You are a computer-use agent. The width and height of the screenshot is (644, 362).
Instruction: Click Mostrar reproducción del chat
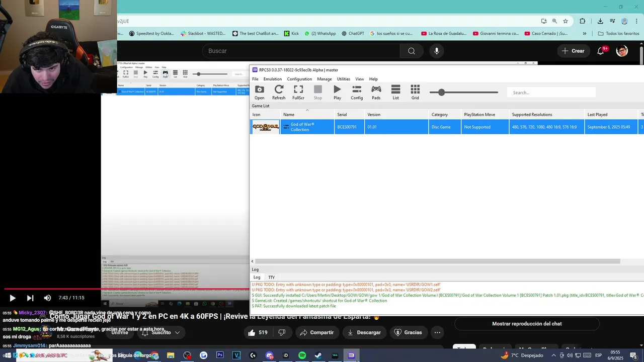(x=527, y=324)
